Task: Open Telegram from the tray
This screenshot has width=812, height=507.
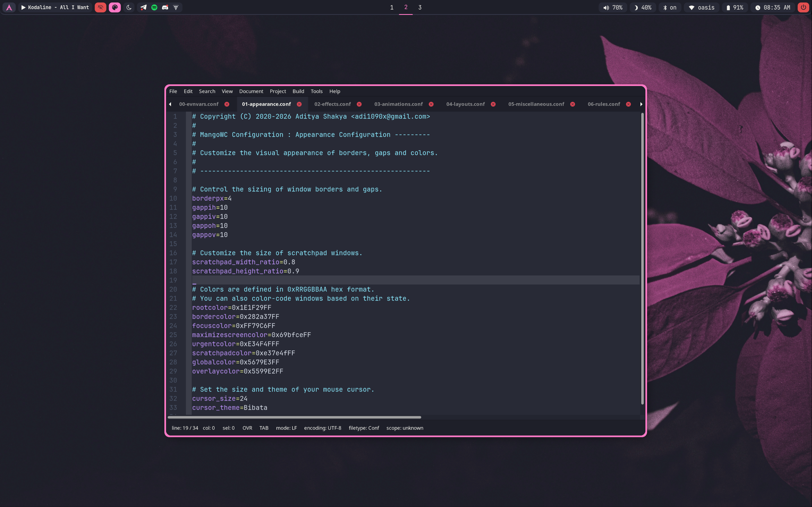Action: pyautogui.click(x=143, y=7)
